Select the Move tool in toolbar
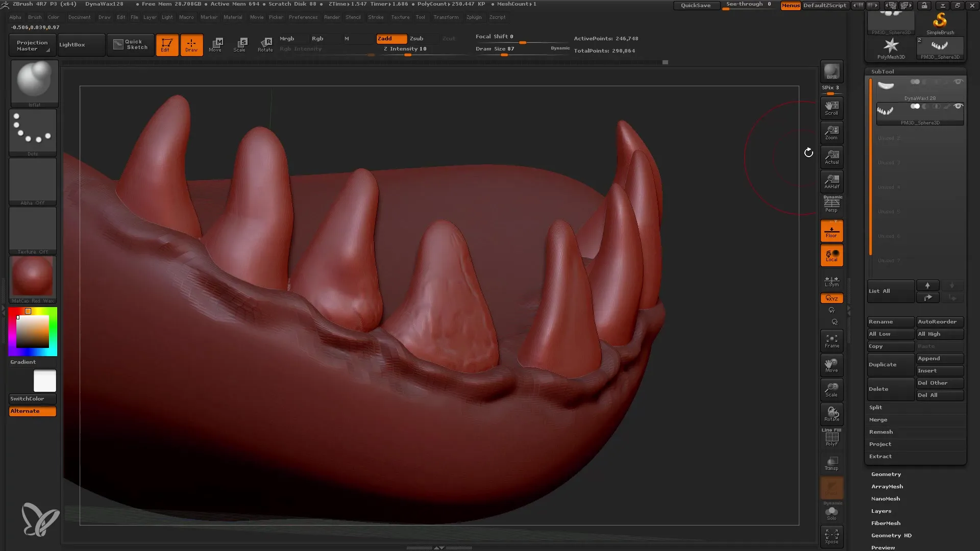Screen dimensions: 980x551 (x=215, y=44)
